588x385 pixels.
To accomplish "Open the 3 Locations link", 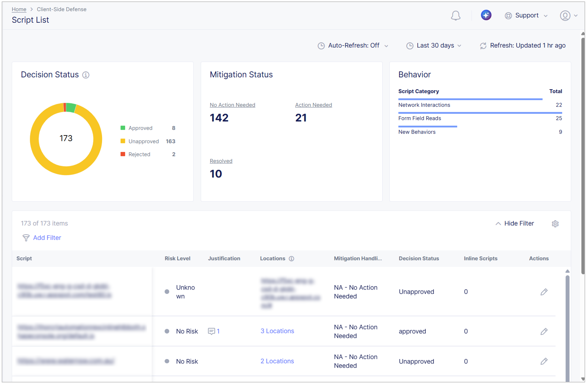I will point(277,331).
